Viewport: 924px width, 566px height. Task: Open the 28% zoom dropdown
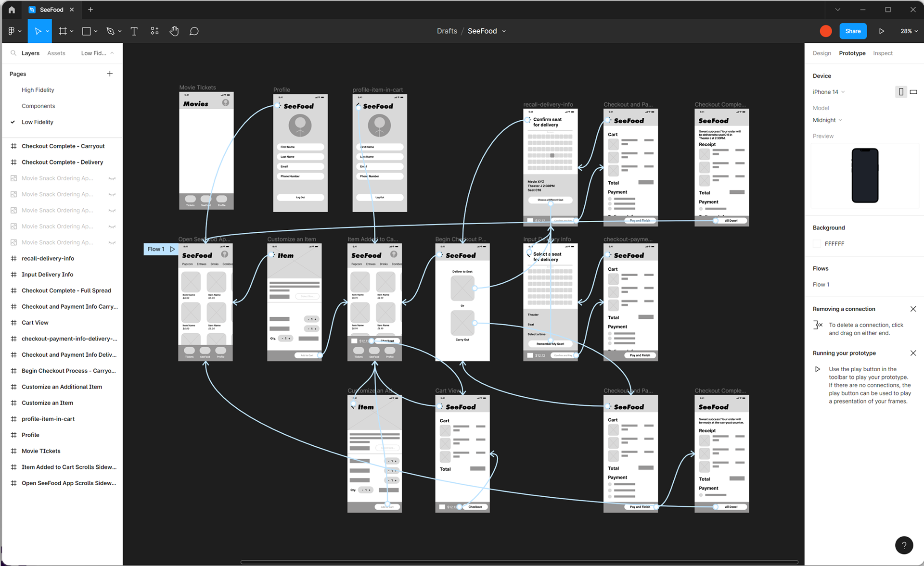909,31
